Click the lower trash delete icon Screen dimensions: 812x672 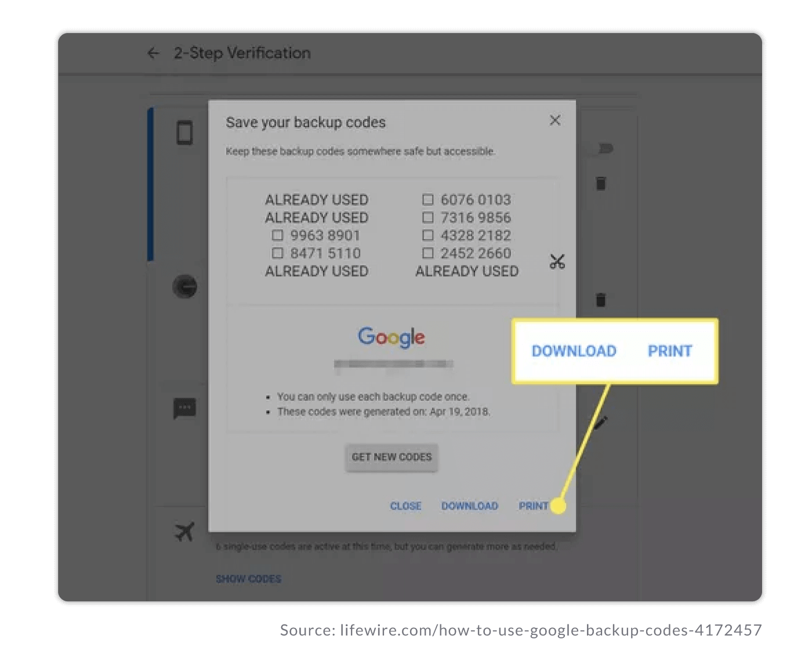601,300
